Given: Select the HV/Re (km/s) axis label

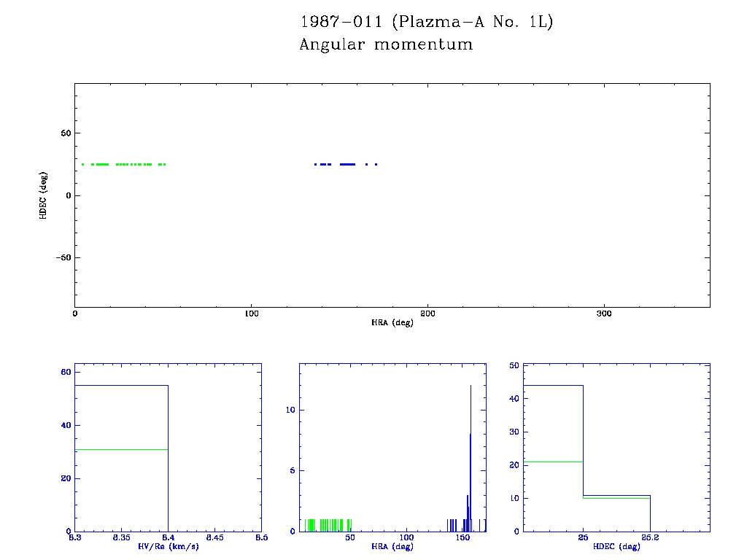Looking at the screenshot, I should [168, 546].
